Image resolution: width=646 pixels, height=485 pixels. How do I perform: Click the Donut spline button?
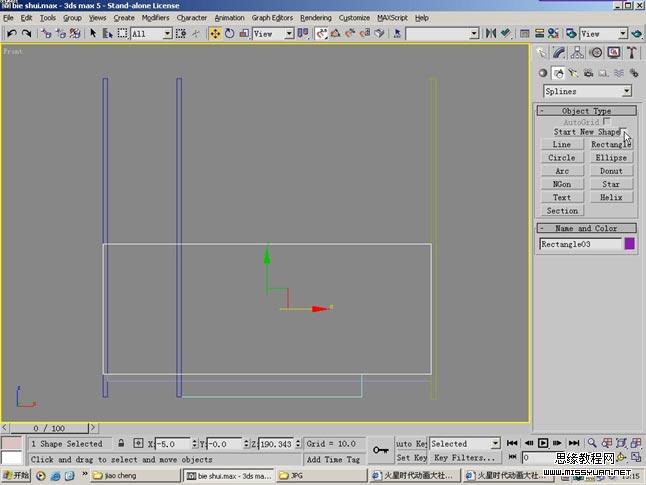coord(611,171)
